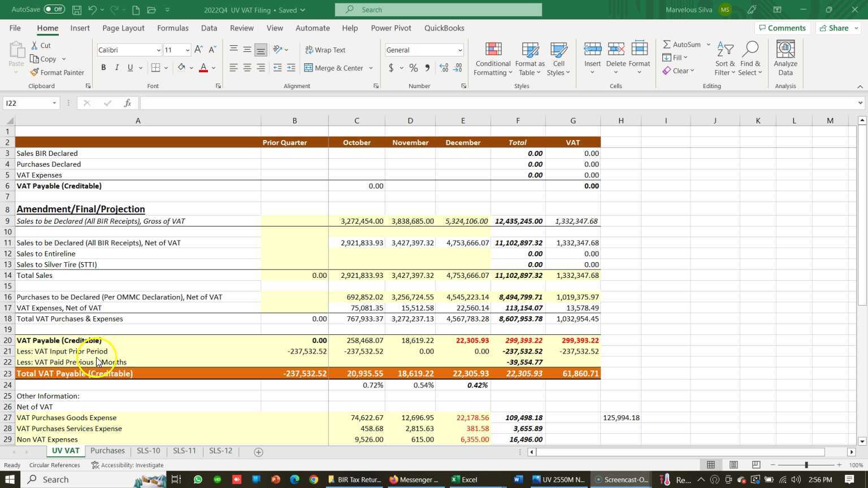The image size is (868, 488).
Task: Click the Insert Function fx icon
Action: click(x=128, y=103)
